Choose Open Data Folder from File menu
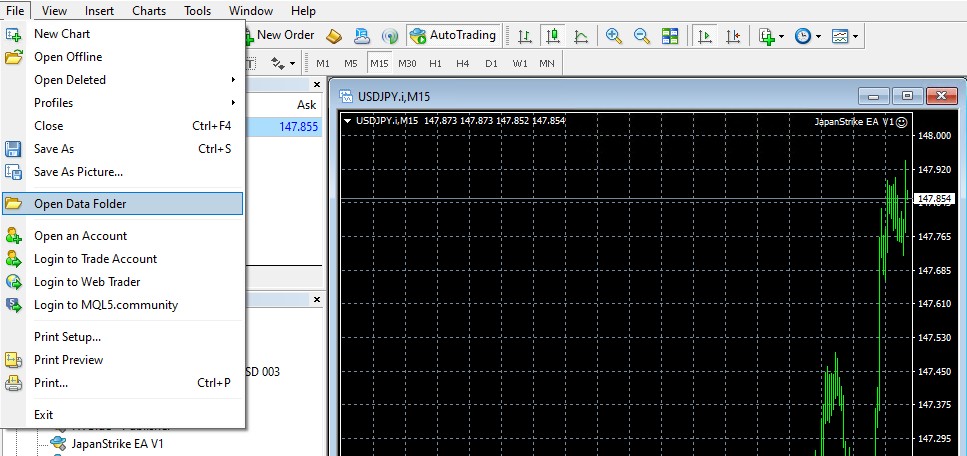The width and height of the screenshot is (967, 456). tap(80, 204)
